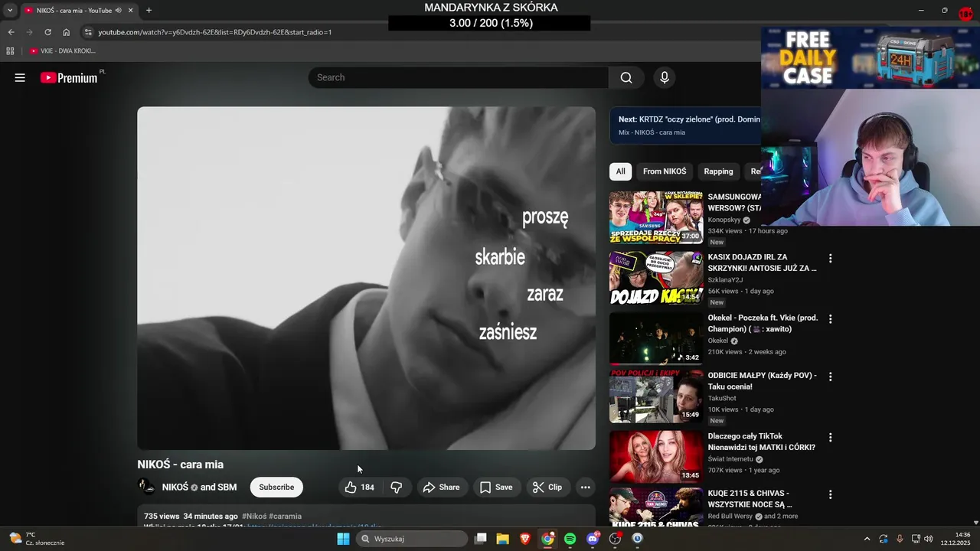980x551 pixels.
Task: Pause the cara mia video player
Action: click(x=366, y=278)
